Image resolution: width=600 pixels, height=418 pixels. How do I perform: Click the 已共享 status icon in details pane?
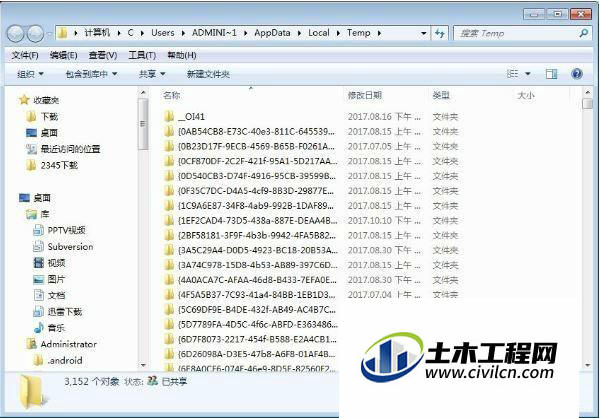point(152,381)
